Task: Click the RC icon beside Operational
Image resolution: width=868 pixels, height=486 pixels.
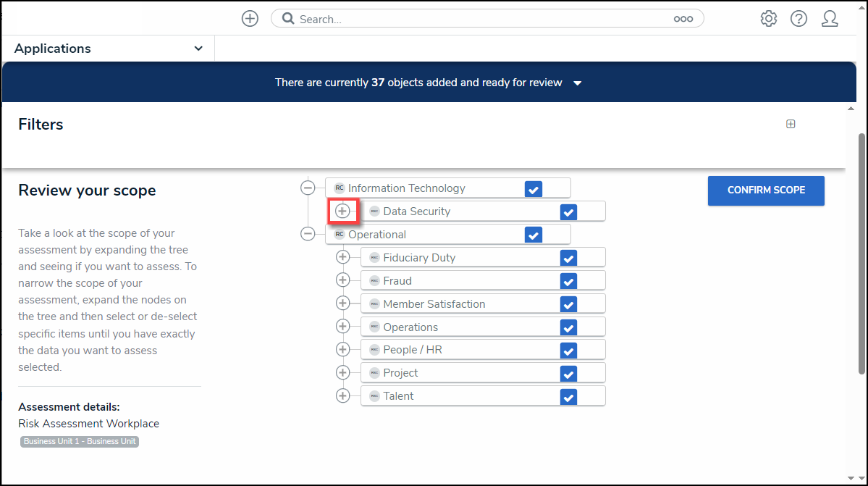Action: (x=339, y=235)
